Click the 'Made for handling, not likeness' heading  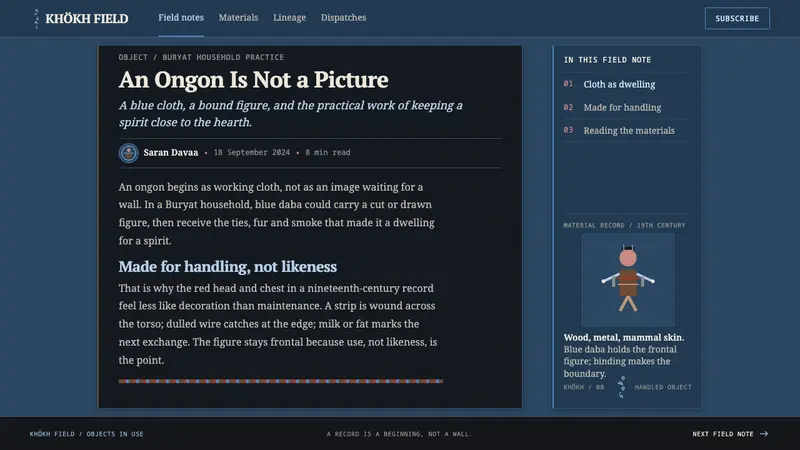point(228,266)
